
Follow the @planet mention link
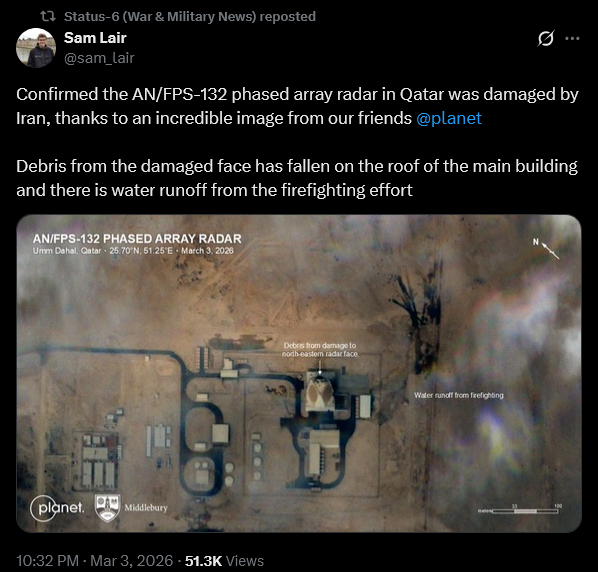click(x=449, y=118)
